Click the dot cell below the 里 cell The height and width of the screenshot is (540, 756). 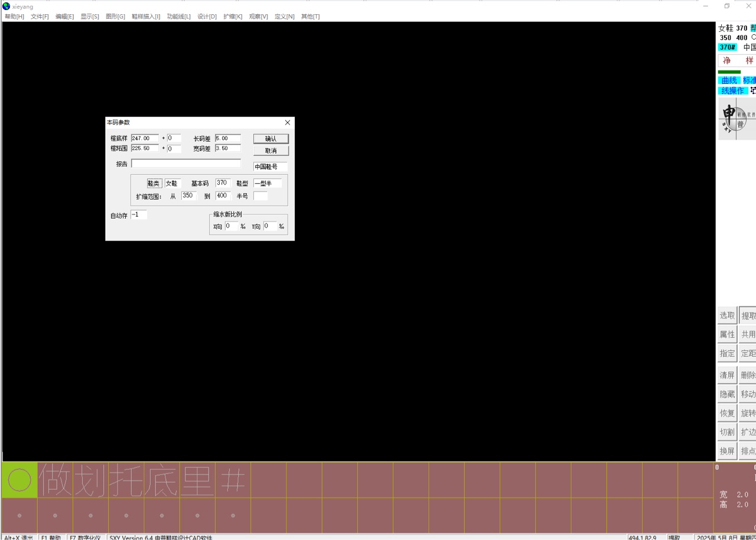click(197, 516)
